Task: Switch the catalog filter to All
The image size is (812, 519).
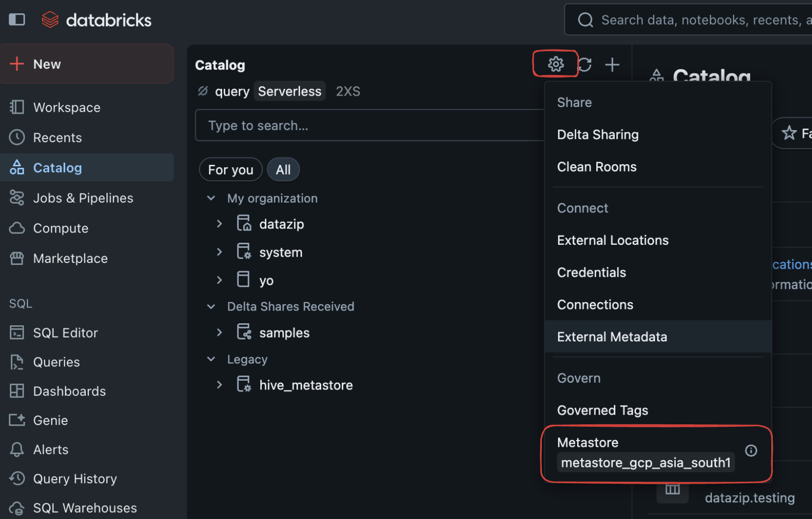Action: (x=283, y=169)
